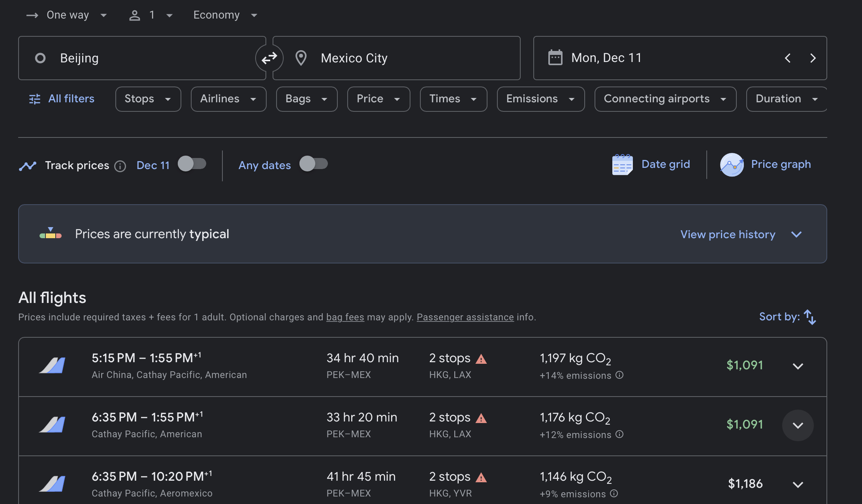Open the Emissions filter dropdown
This screenshot has width=862, height=504.
coord(540,99)
